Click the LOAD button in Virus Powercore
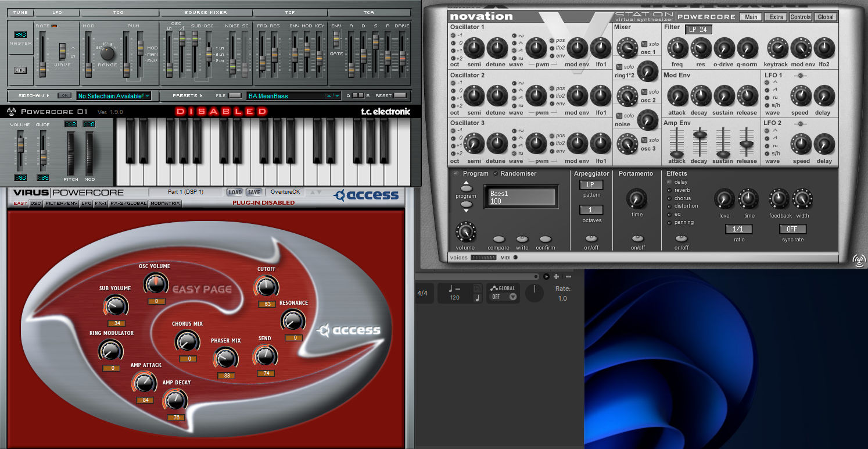The height and width of the screenshot is (449, 868). 235,192
